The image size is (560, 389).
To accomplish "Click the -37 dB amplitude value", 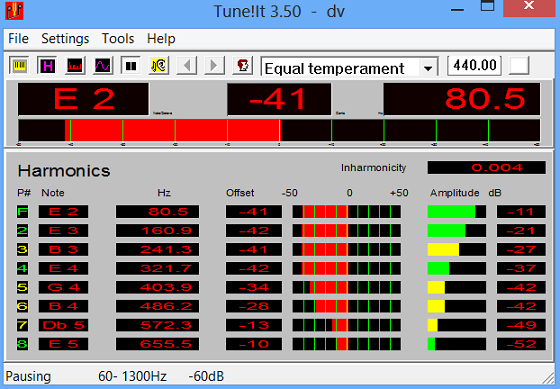I will pyautogui.click(x=521, y=268).
